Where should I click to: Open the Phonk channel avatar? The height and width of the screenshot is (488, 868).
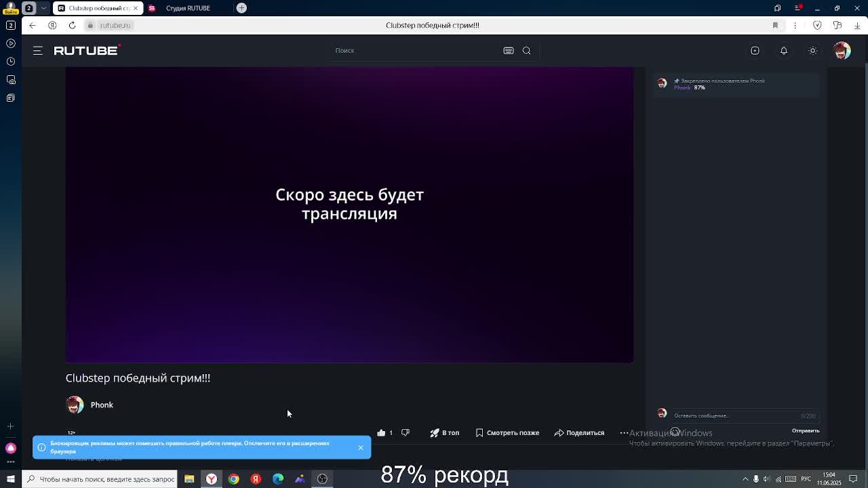tap(75, 405)
